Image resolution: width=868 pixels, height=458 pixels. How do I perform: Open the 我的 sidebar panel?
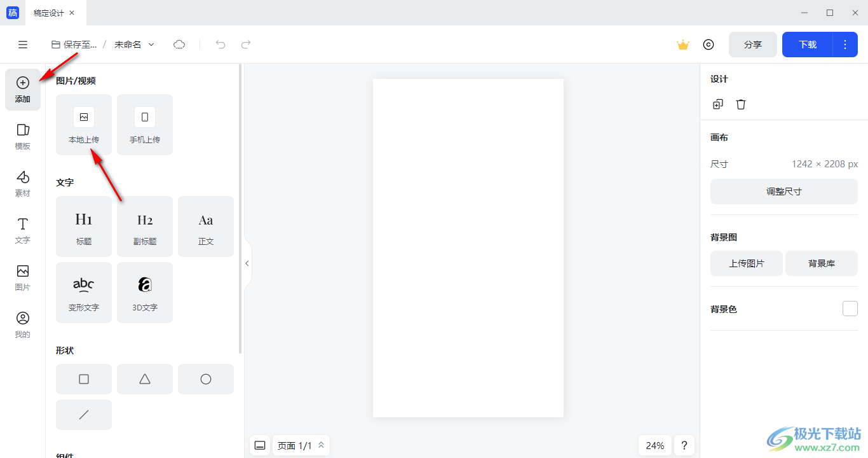[x=23, y=325]
